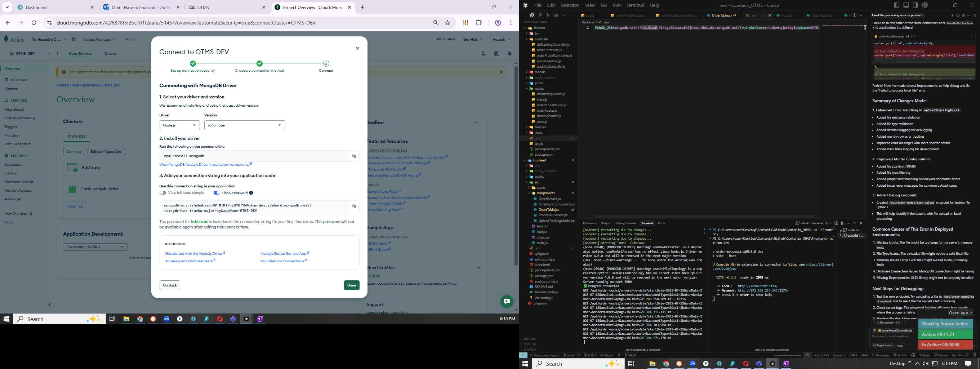Open the Driver dropdown showing Node.js

click(179, 125)
